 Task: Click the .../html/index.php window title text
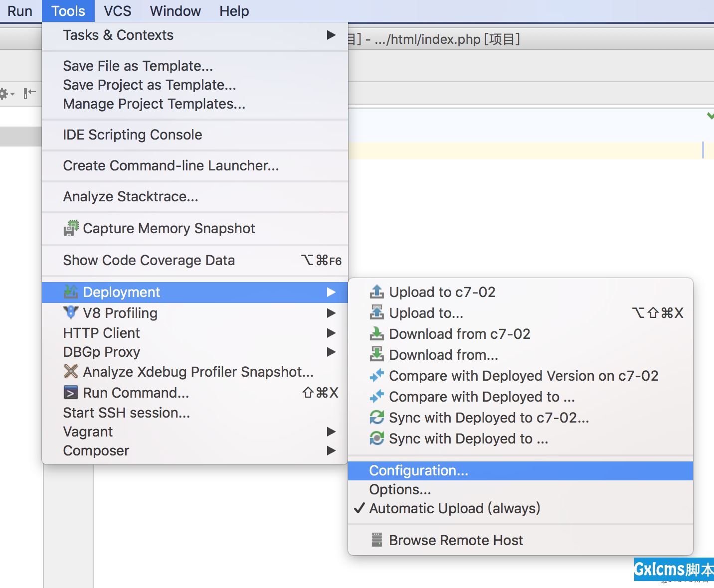click(x=427, y=39)
